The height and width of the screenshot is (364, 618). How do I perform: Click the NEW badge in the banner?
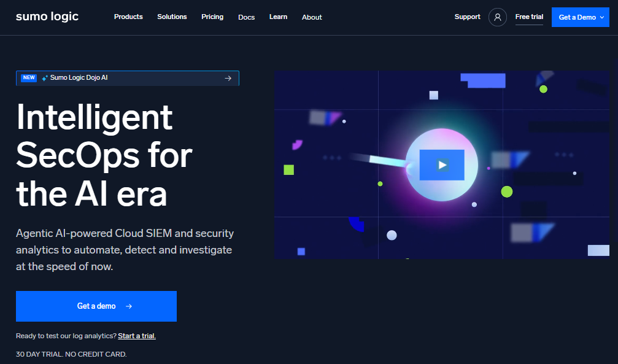click(x=28, y=78)
